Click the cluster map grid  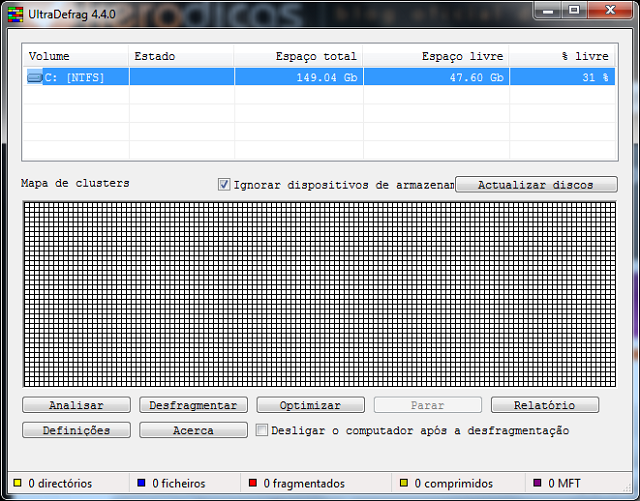320,294
